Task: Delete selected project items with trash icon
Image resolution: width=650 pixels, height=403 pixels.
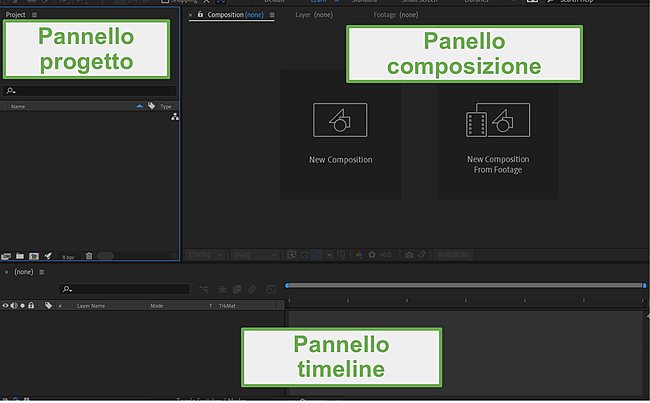Action: click(89, 256)
